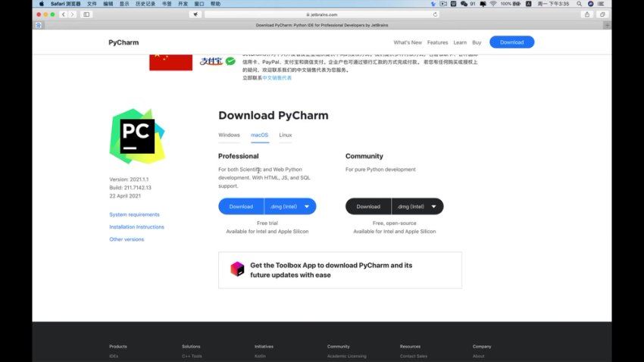Open the Features nav link
Screen dimensions: 644x362
[437, 42]
